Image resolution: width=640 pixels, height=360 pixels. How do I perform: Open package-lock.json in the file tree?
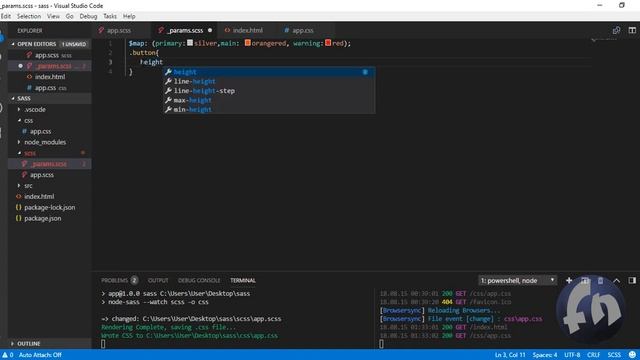50,207
